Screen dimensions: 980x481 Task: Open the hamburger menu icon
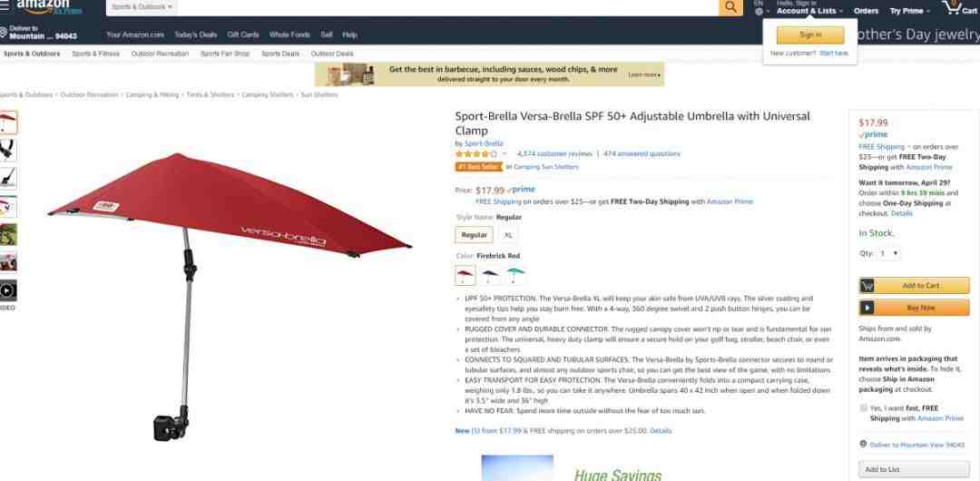tap(5, 5)
